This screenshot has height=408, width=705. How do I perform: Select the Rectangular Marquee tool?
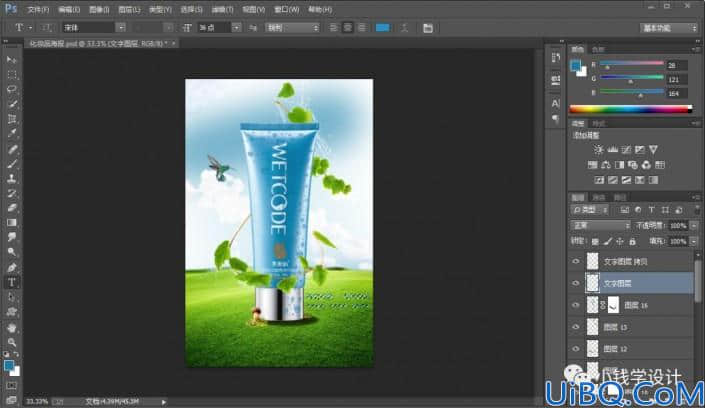[x=12, y=74]
